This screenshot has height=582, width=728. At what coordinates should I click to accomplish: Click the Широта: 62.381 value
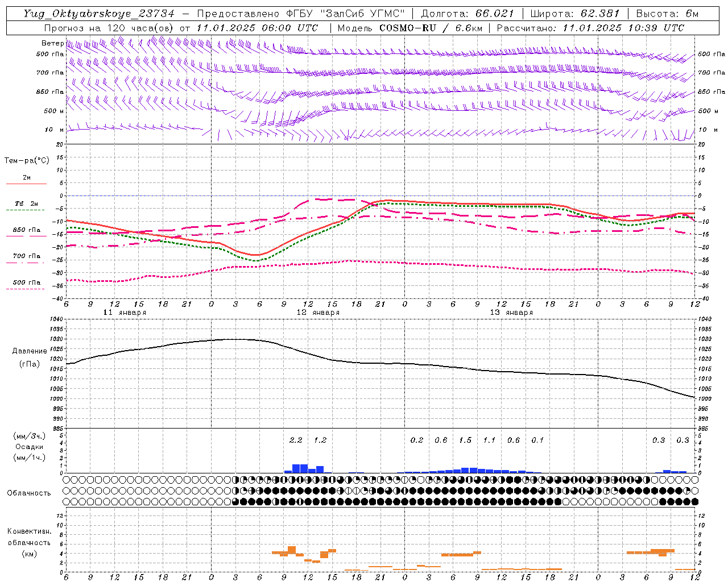tap(574, 14)
